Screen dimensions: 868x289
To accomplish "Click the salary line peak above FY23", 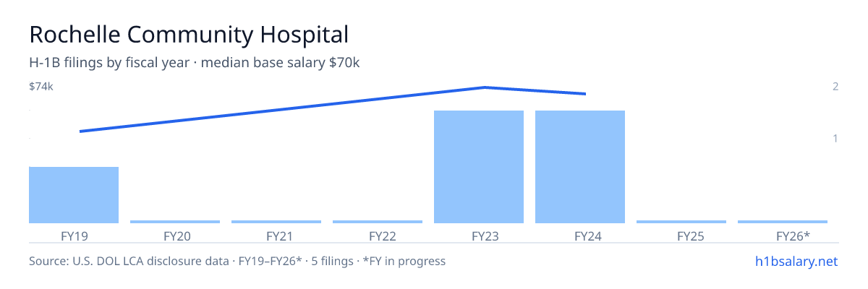I will (x=484, y=87).
